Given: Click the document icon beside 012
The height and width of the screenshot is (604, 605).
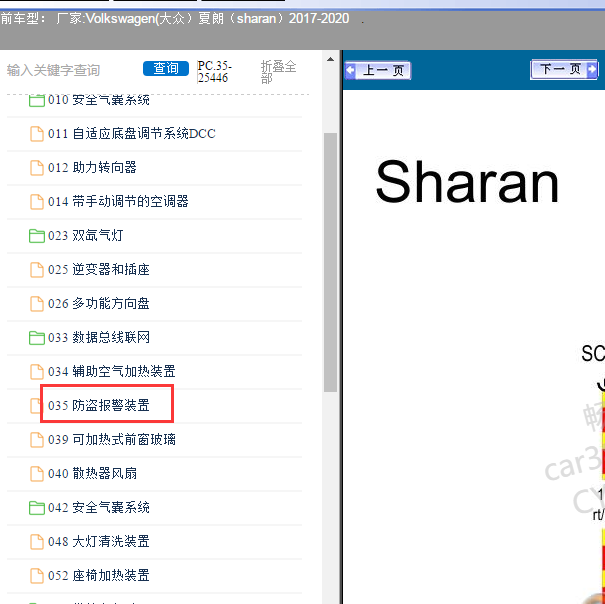Looking at the screenshot, I should tap(37, 167).
